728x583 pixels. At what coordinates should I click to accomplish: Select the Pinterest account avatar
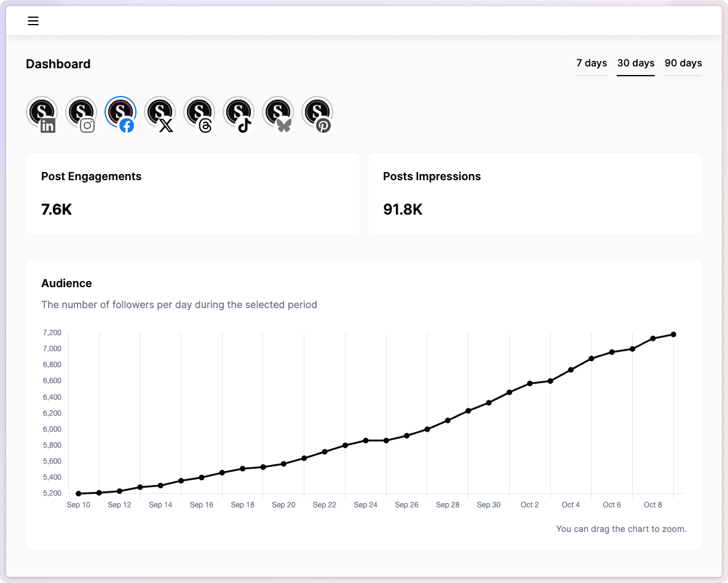(317, 113)
